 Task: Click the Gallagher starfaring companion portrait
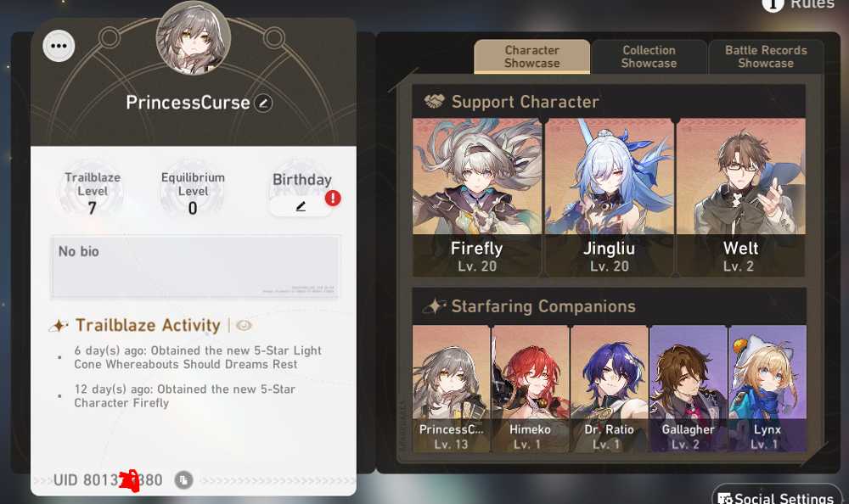[x=689, y=388]
